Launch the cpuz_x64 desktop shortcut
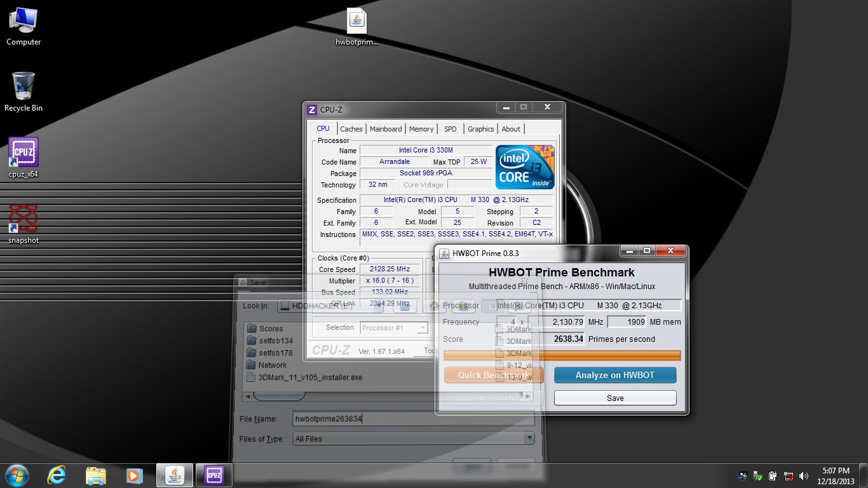 pyautogui.click(x=24, y=158)
